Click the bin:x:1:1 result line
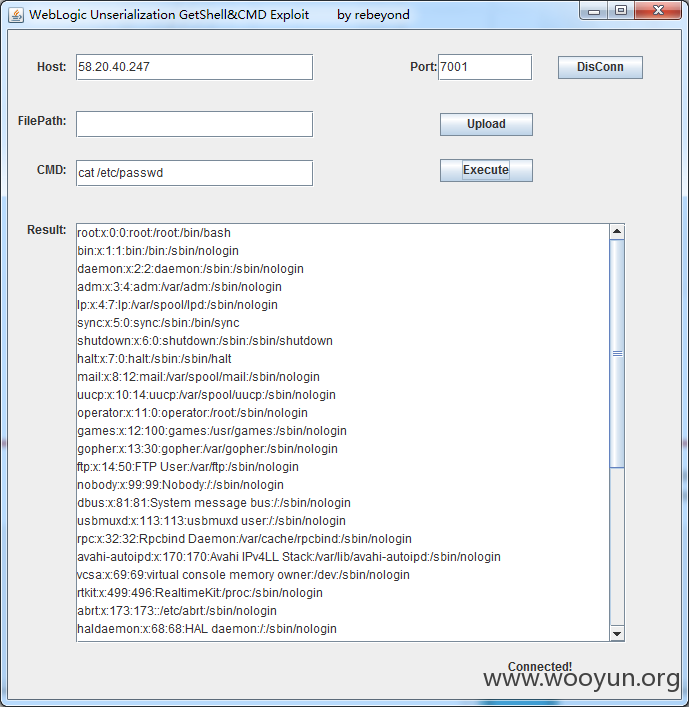The width and height of the screenshot is (689, 707). click(158, 251)
